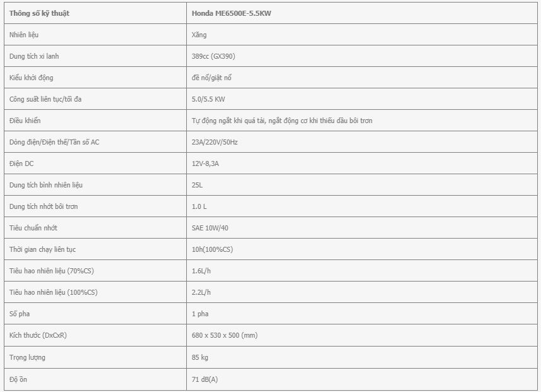Select the 'Tự động ngắt khi quá tải' text
The height and width of the screenshot is (392, 541).
[x=228, y=121]
